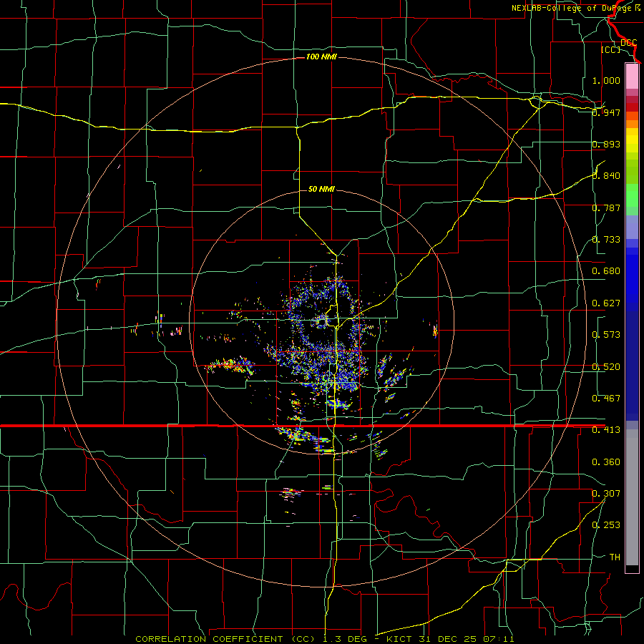Pick the dark red band of the color scale
Image resolution: width=644 pixels, height=644 pixels.
point(632,107)
